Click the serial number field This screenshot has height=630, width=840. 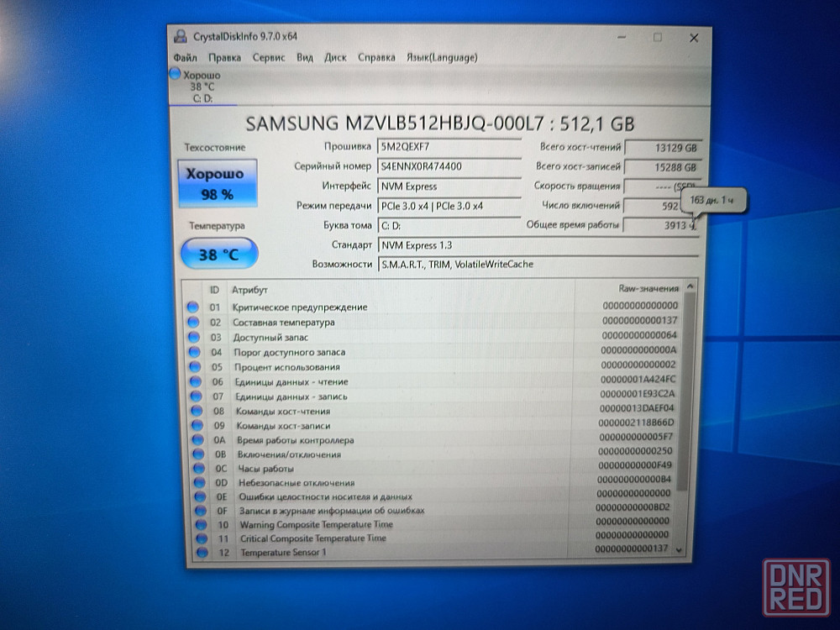[451, 166]
